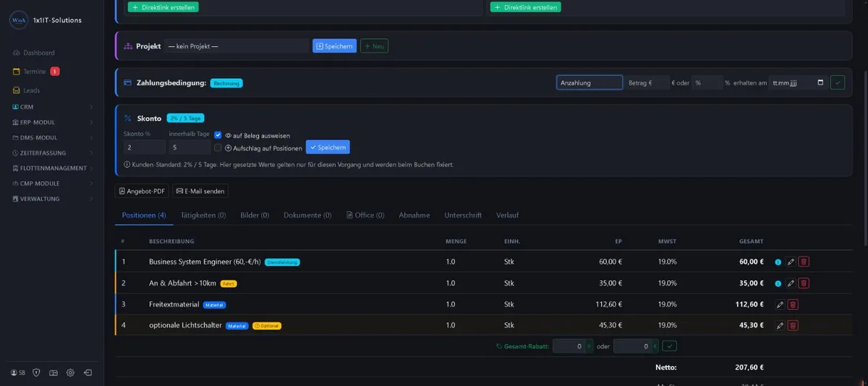This screenshot has width=868, height=386.
Task: Click the right 'Direktlink erstellen' button
Action: point(525,7)
